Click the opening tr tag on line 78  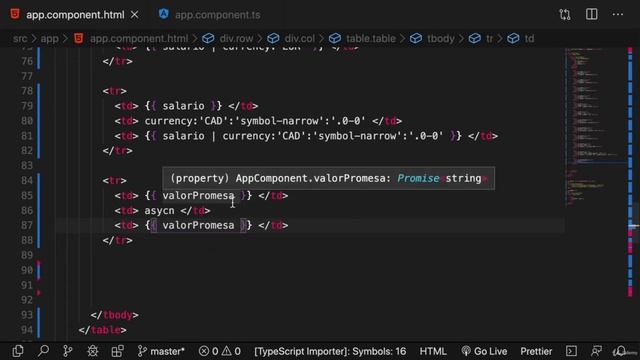[x=114, y=91]
